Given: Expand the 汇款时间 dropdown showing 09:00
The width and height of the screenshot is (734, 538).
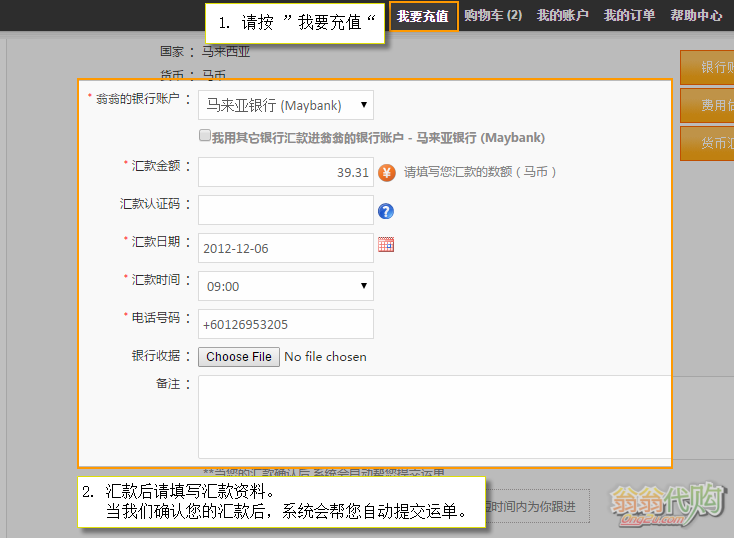Looking at the screenshot, I should [286, 286].
